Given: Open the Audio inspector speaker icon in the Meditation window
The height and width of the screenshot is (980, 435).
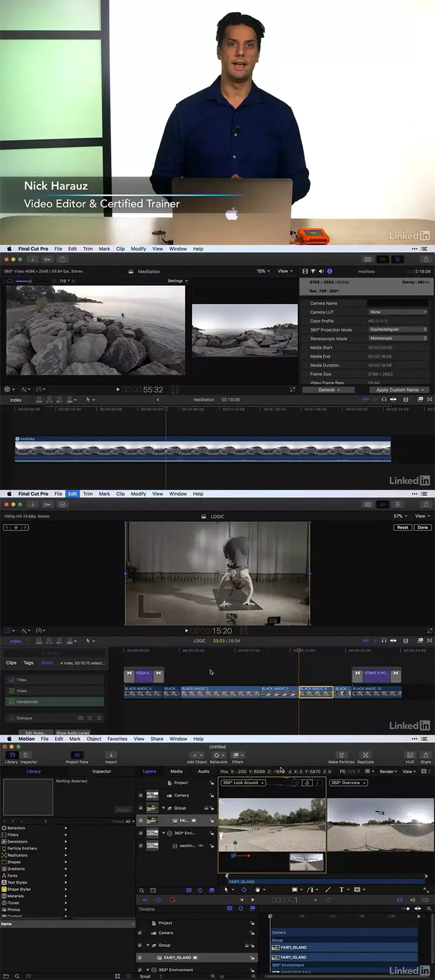Looking at the screenshot, I should (x=321, y=271).
